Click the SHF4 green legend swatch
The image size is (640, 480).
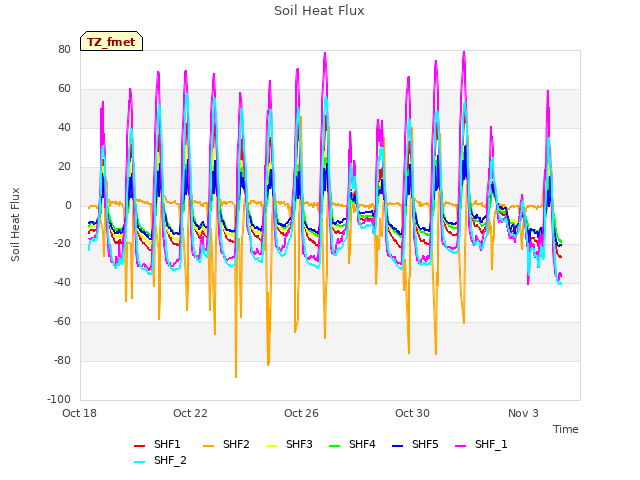335,446
